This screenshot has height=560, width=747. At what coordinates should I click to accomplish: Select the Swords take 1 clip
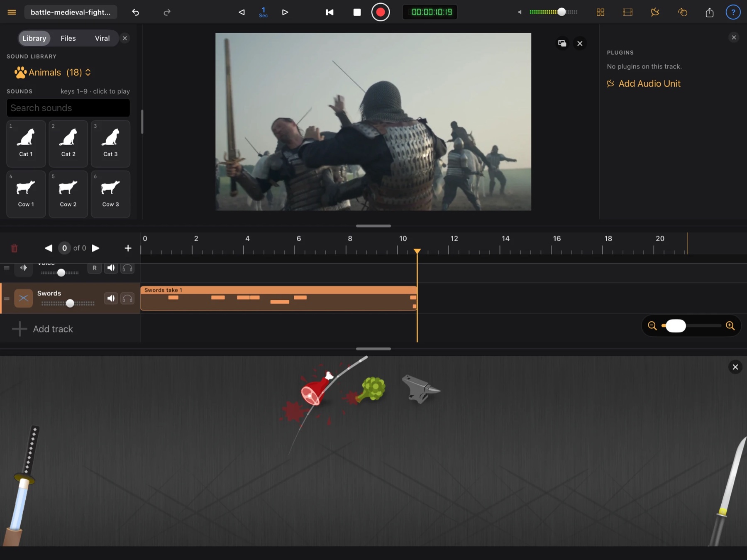click(278, 298)
